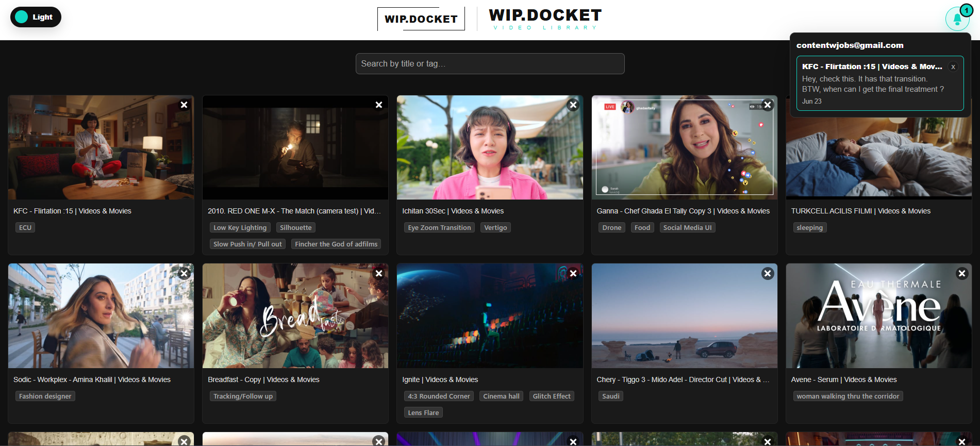Viewport: 980px width, 446px height.
Task: Remove the Ganna Chef Ghada El Tally card
Action: click(768, 105)
